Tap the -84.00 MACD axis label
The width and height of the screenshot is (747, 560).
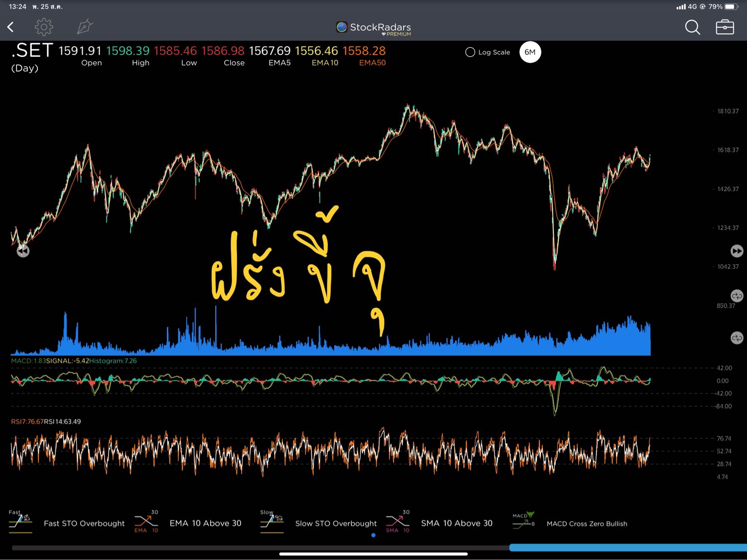click(723, 406)
